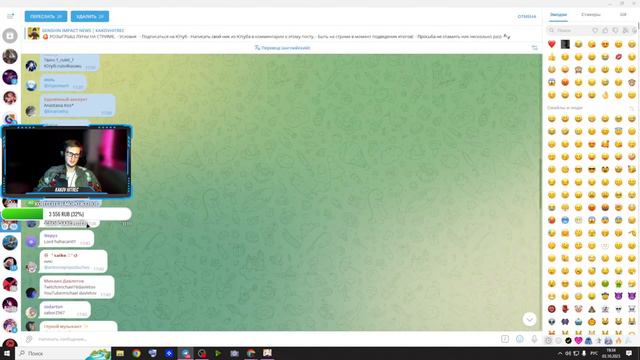Click the paperclip attach file icon
This screenshot has width=640, height=360.
click(29, 339)
